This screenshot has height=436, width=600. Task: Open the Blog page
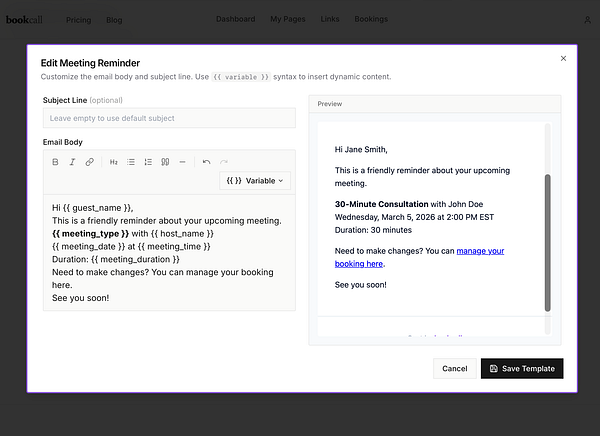114,20
